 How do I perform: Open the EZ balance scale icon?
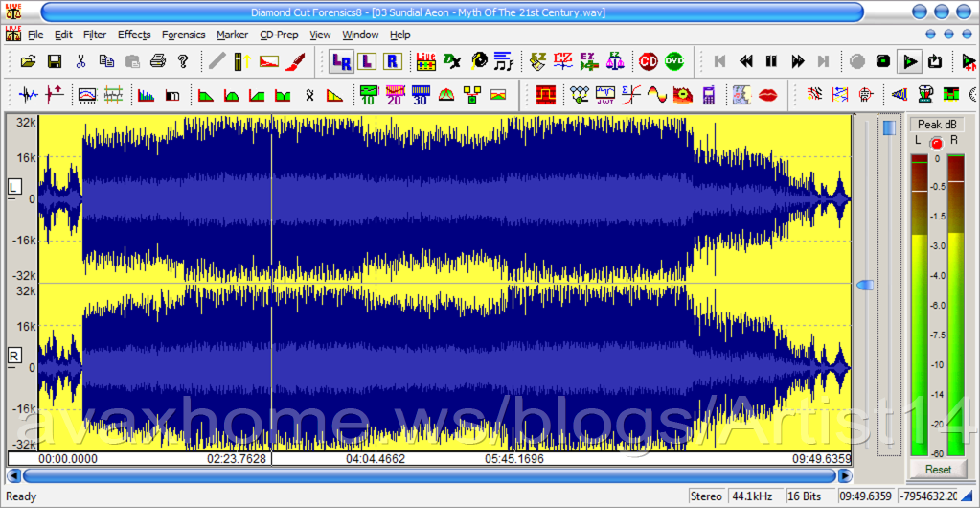[616, 61]
